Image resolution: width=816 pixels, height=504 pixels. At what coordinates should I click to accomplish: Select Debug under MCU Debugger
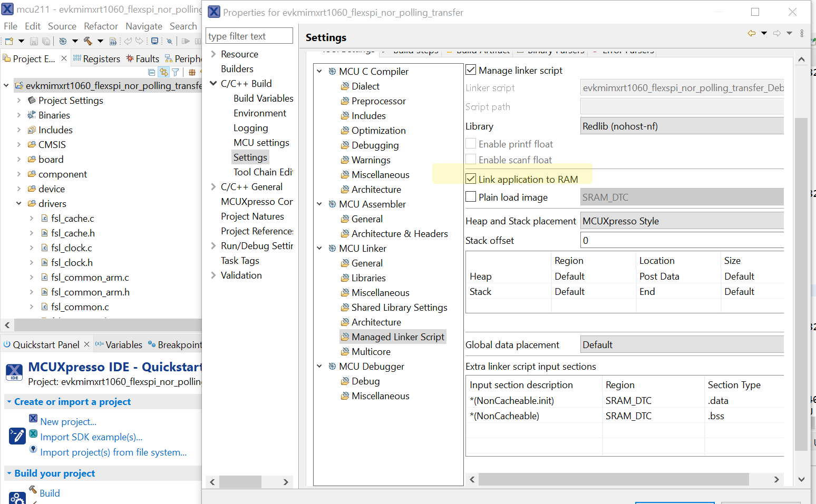(x=365, y=381)
